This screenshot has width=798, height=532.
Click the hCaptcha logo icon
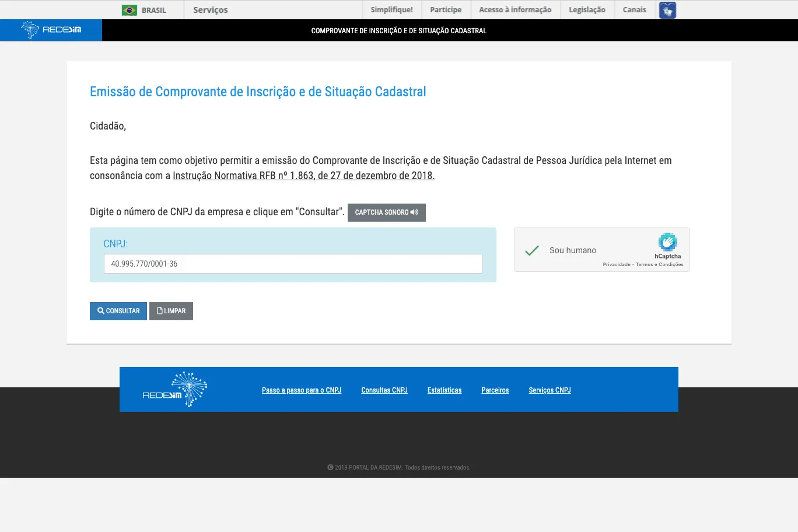coord(667,242)
